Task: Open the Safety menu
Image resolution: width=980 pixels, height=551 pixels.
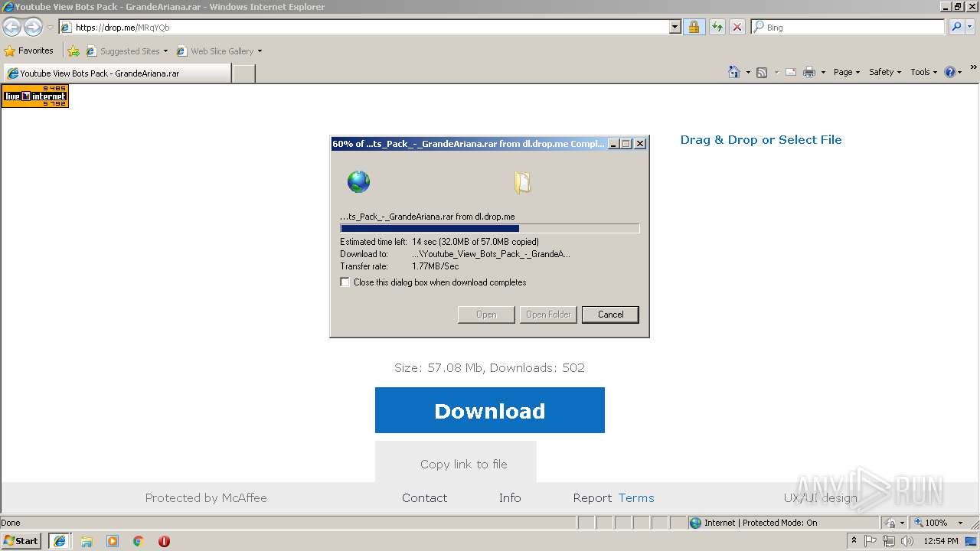Action: pos(885,72)
